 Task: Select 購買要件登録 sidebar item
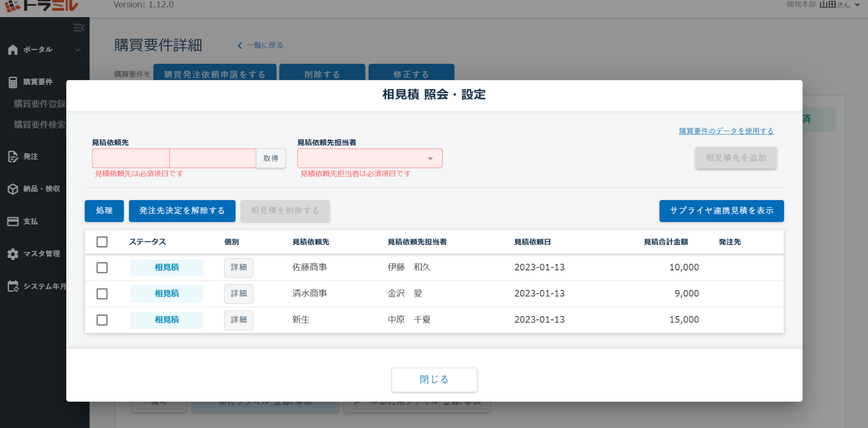(x=40, y=104)
